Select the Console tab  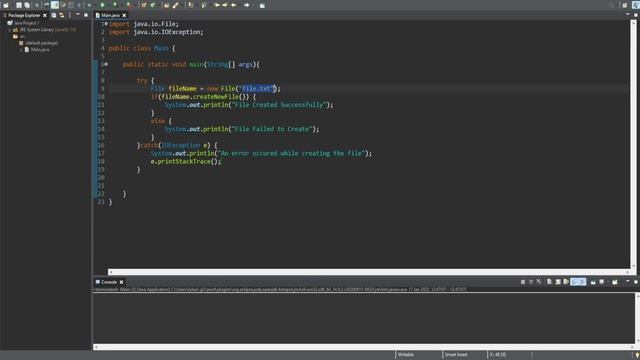109,282
